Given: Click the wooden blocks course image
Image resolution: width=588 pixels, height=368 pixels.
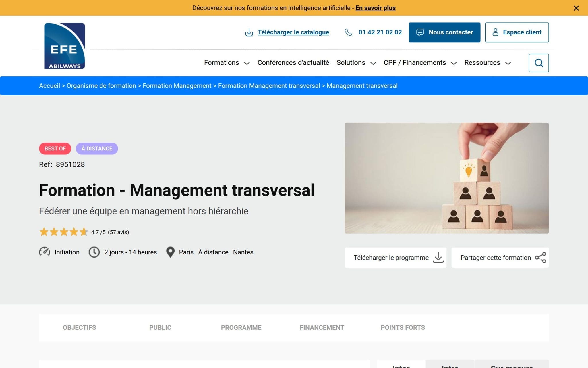Looking at the screenshot, I should (446, 178).
